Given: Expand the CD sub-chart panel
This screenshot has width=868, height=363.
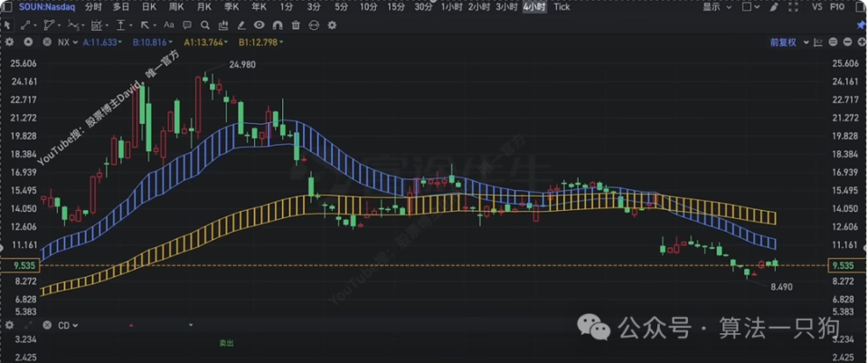Looking at the screenshot, I should pyautogui.click(x=28, y=325).
